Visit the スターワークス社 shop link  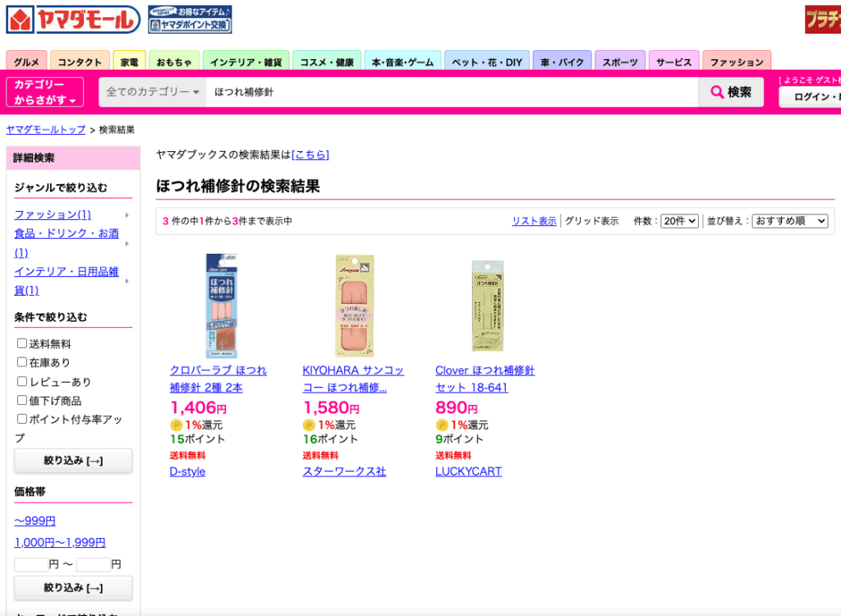(x=344, y=471)
